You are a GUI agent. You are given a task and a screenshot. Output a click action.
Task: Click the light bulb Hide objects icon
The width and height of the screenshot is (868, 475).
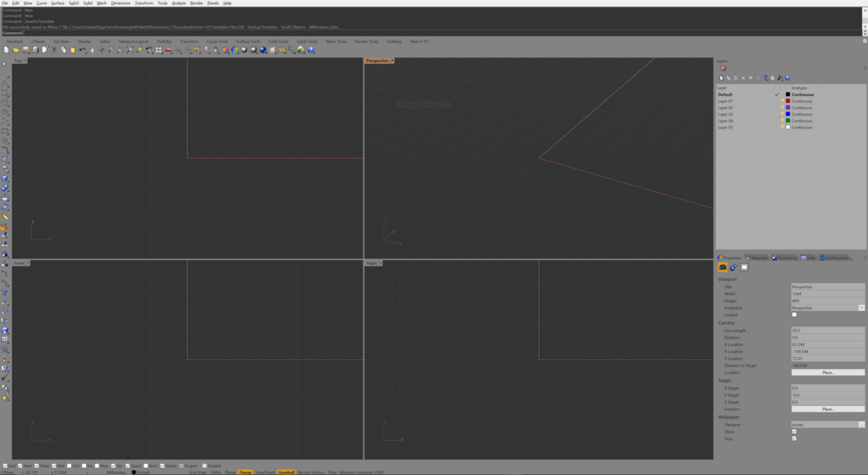[206, 50]
